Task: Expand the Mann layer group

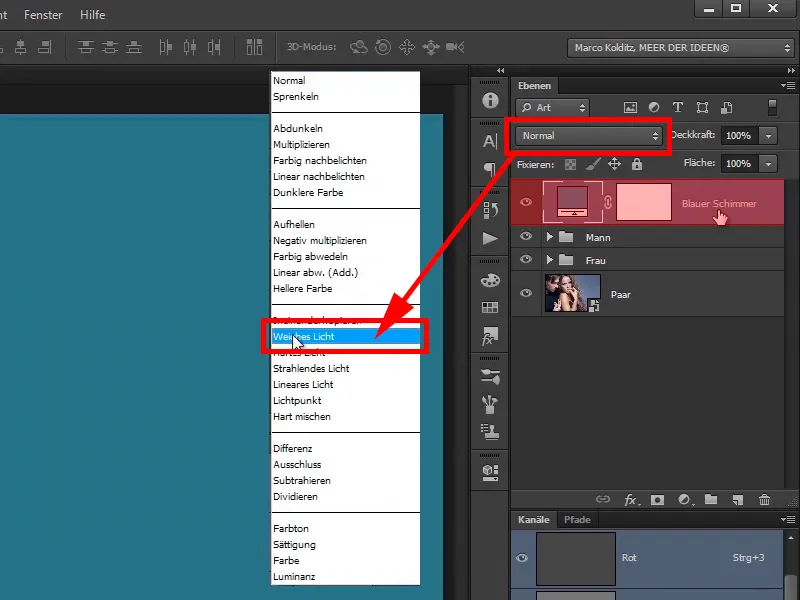Action: click(549, 237)
